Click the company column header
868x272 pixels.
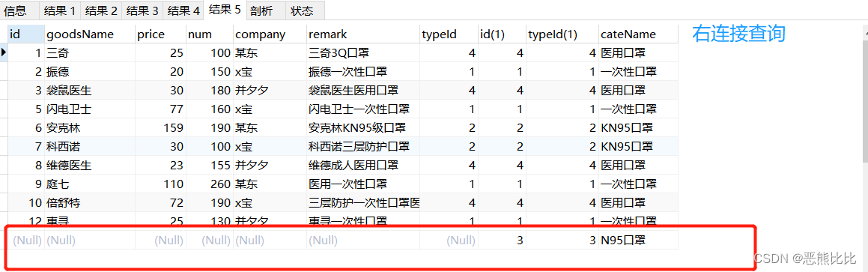[270, 34]
